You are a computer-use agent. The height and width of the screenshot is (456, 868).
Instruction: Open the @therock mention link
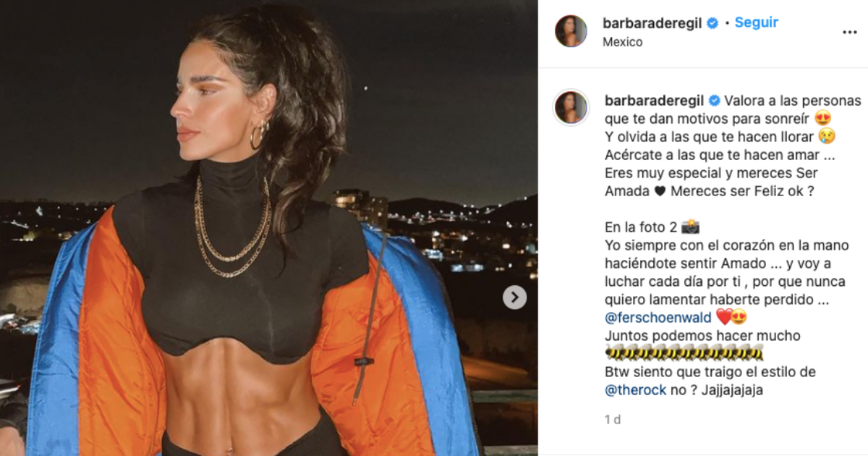(634, 390)
